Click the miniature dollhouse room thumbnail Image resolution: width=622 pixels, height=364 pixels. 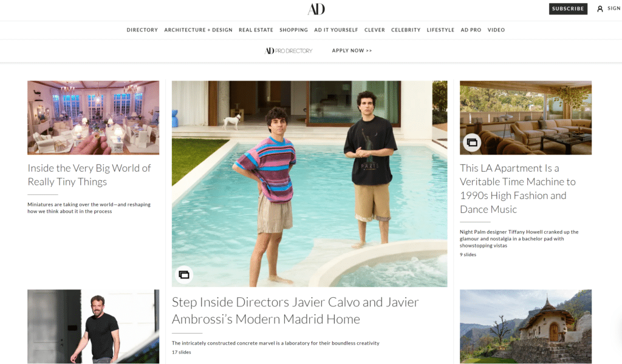coord(93,118)
